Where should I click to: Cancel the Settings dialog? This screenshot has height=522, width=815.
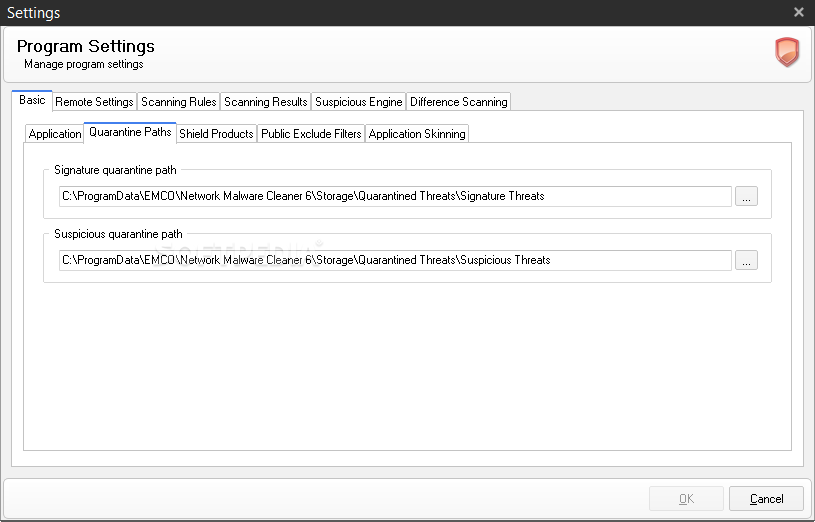pos(766,499)
